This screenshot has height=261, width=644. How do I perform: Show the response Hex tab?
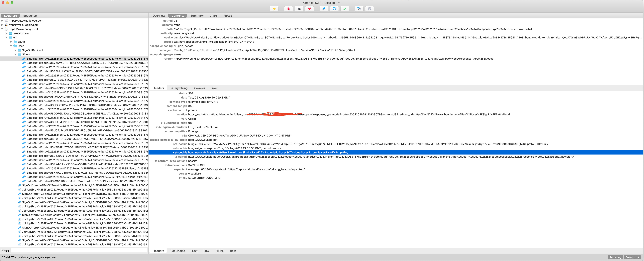[x=206, y=251]
